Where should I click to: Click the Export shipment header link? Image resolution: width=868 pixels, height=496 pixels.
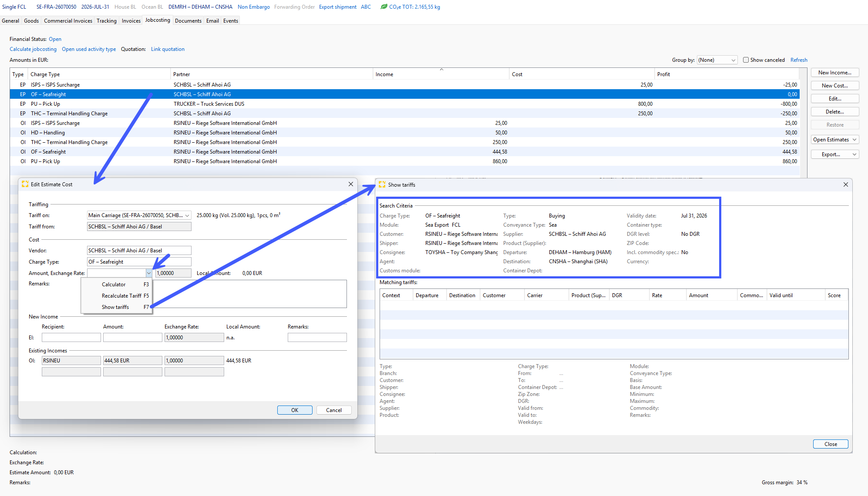pyautogui.click(x=337, y=7)
